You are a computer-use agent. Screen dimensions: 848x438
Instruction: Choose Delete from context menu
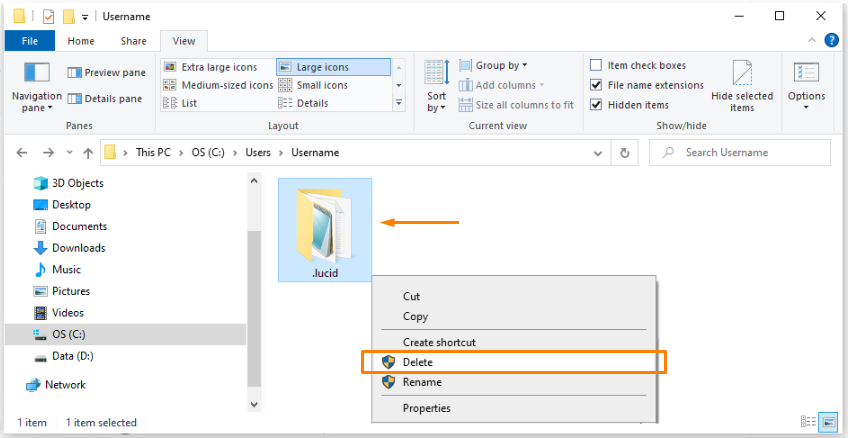coord(514,362)
